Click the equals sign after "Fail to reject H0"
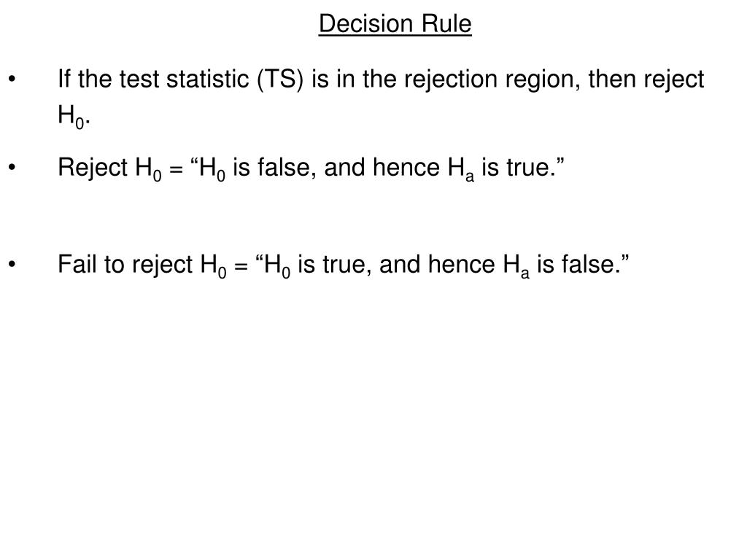747x560 pixels. pos(241,267)
